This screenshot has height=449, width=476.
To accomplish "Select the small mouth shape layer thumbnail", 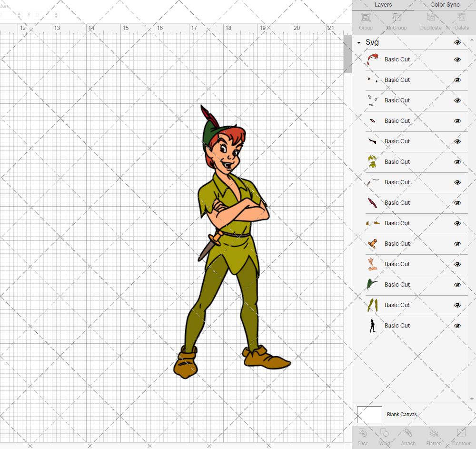I will click(373, 121).
